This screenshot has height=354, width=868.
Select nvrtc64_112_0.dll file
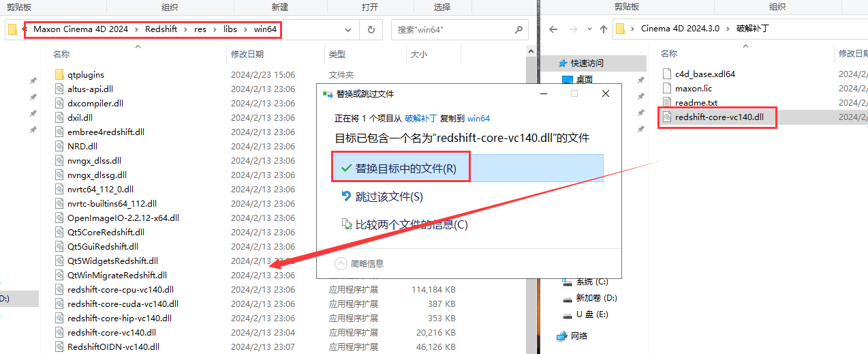[x=100, y=190]
